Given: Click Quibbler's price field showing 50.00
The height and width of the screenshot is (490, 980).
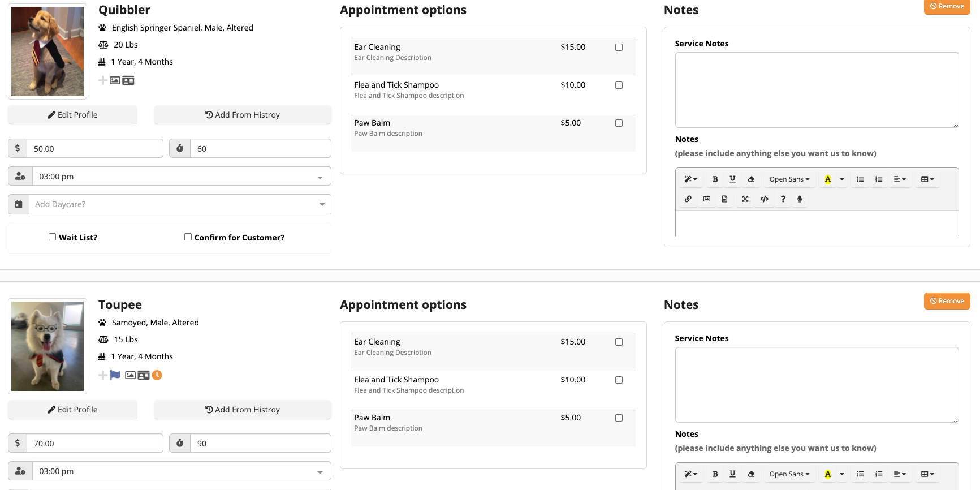Looking at the screenshot, I should [95, 149].
